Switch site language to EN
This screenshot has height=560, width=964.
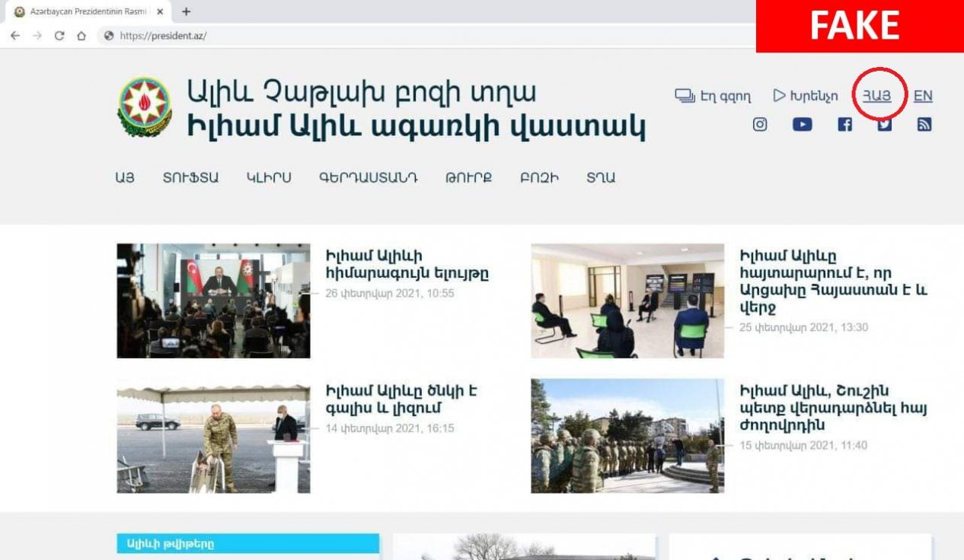[x=923, y=96]
